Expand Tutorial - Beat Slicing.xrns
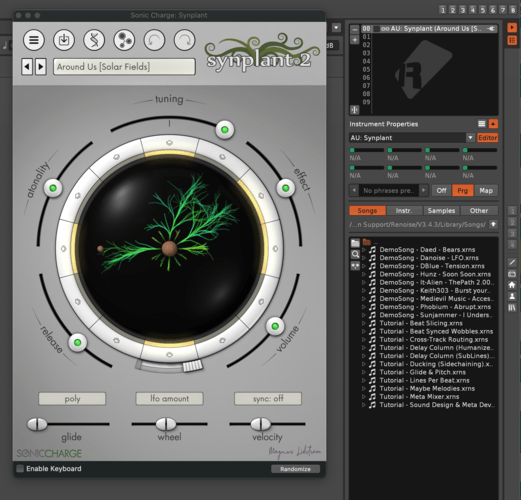 pyautogui.click(x=364, y=323)
